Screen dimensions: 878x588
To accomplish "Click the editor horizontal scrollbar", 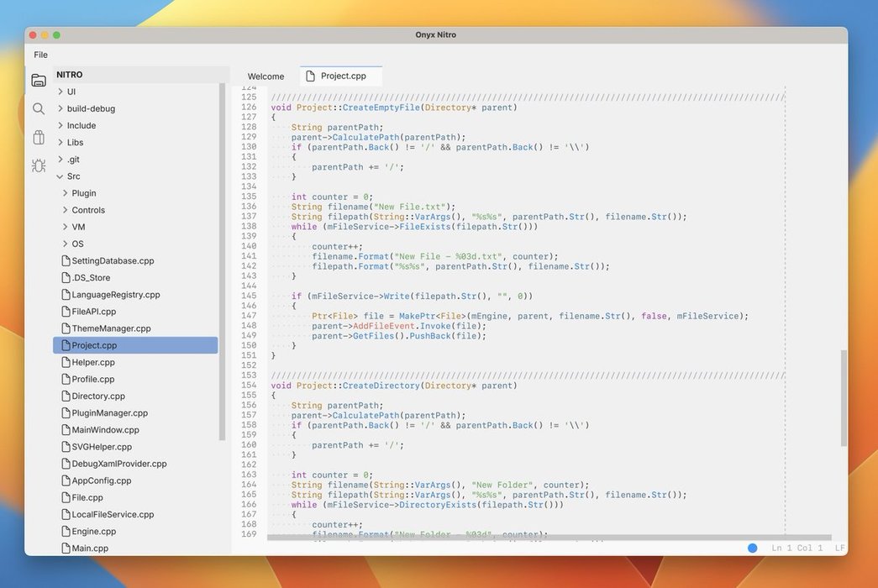I will pos(549,538).
